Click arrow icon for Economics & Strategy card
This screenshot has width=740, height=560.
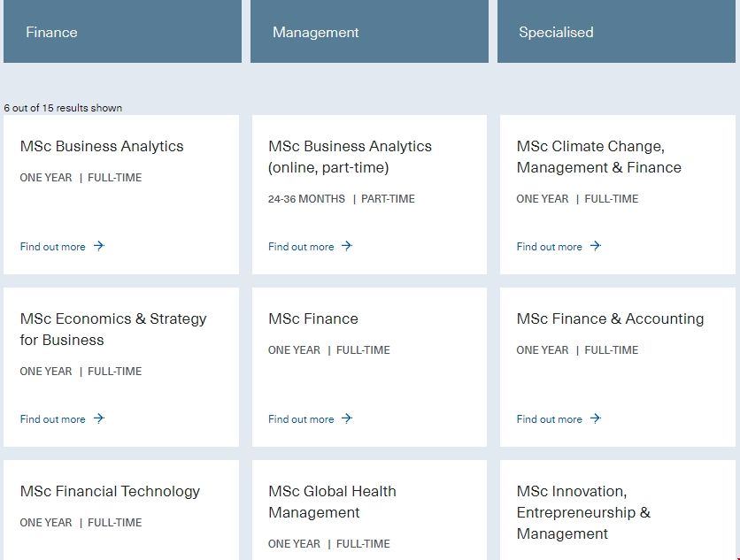99,418
